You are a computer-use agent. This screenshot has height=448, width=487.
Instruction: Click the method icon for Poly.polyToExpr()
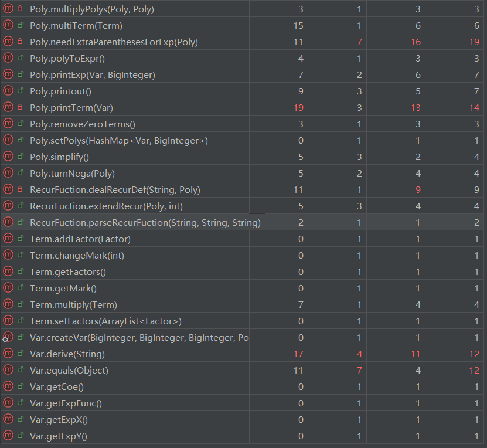pos(8,58)
